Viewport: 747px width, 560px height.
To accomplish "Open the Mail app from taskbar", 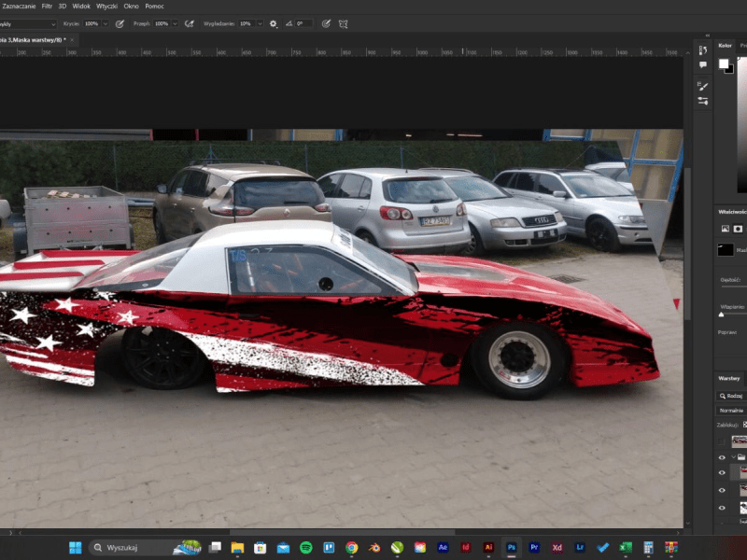I will coord(283,548).
